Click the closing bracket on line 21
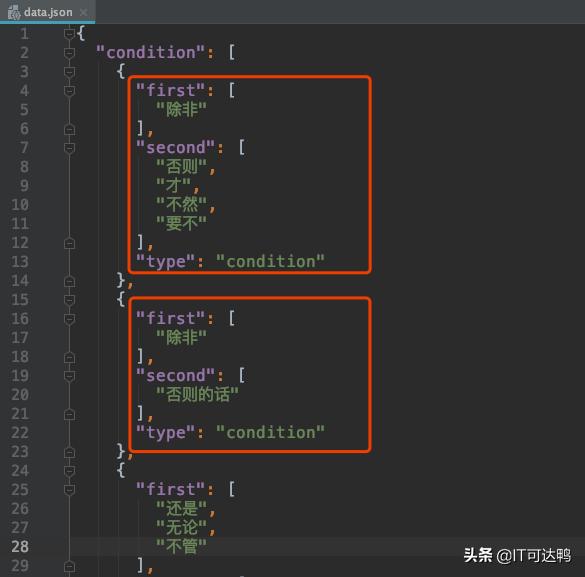585x577 pixels. pos(140,414)
